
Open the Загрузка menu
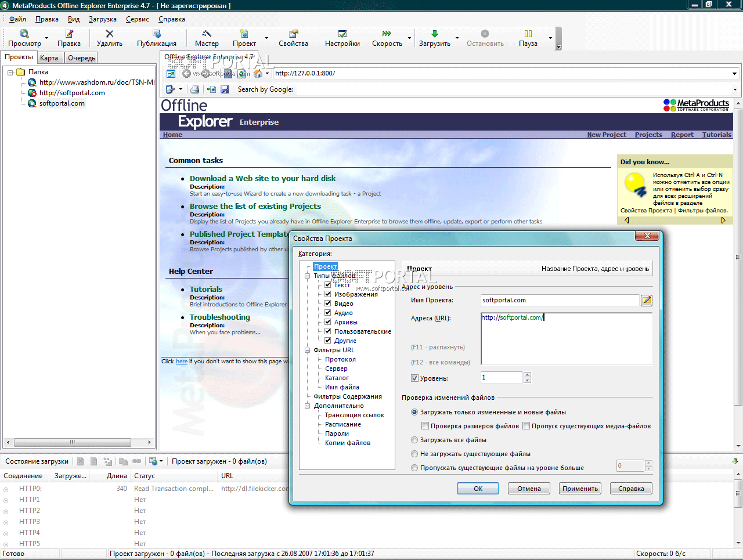click(x=103, y=19)
